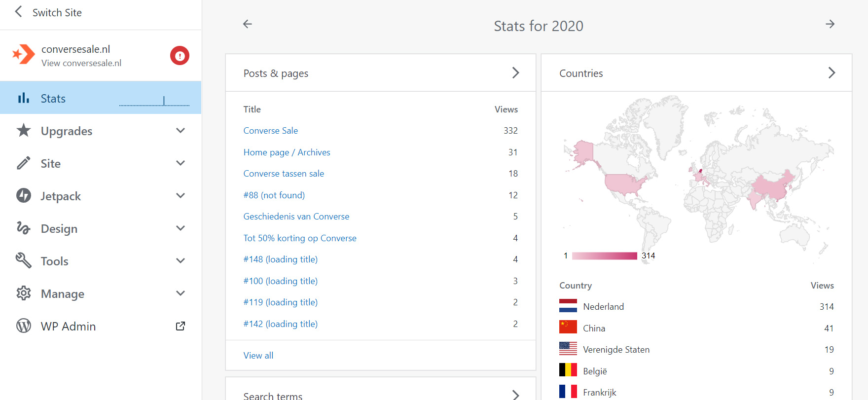868x400 pixels.
Task: Open Home page / Archives link
Action: click(x=287, y=152)
